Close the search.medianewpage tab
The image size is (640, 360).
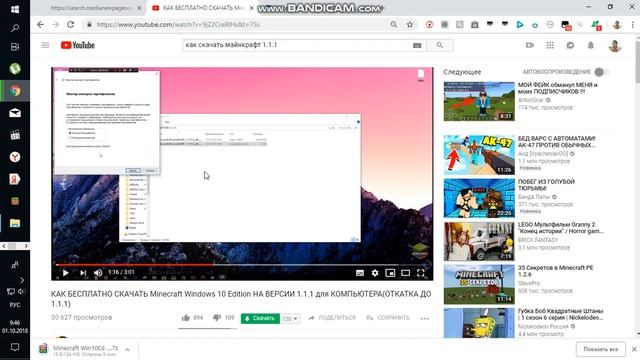[x=139, y=8]
